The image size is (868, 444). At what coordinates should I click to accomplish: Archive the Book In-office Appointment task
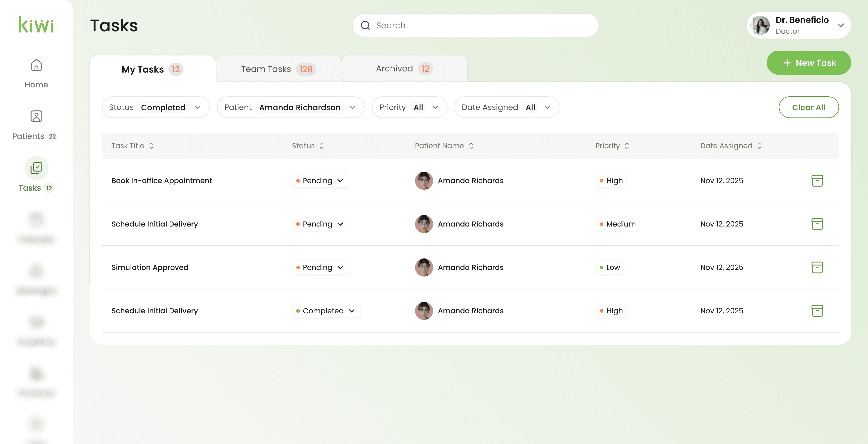click(x=817, y=181)
